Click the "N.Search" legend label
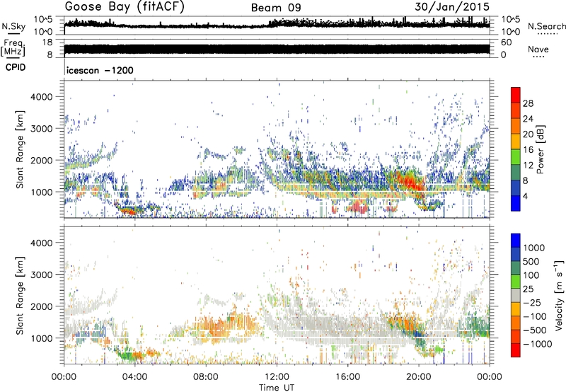Screen dimensions: 566x392 tap(546, 26)
